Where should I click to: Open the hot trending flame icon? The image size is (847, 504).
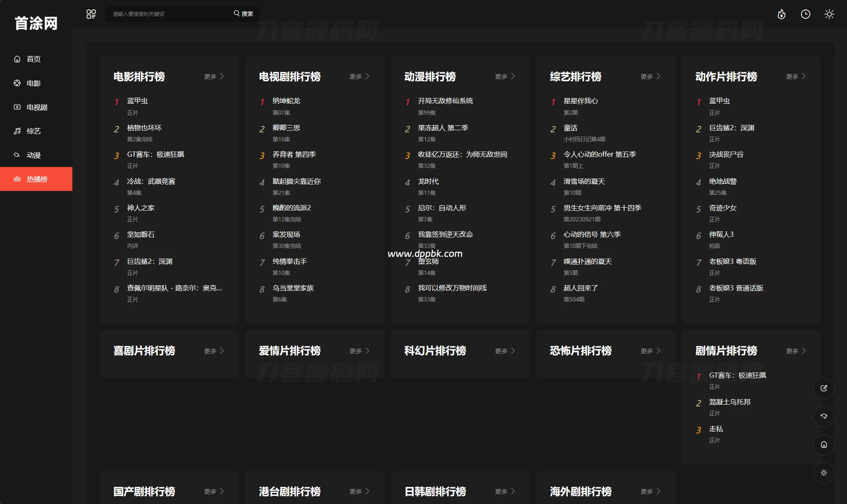[x=781, y=14]
